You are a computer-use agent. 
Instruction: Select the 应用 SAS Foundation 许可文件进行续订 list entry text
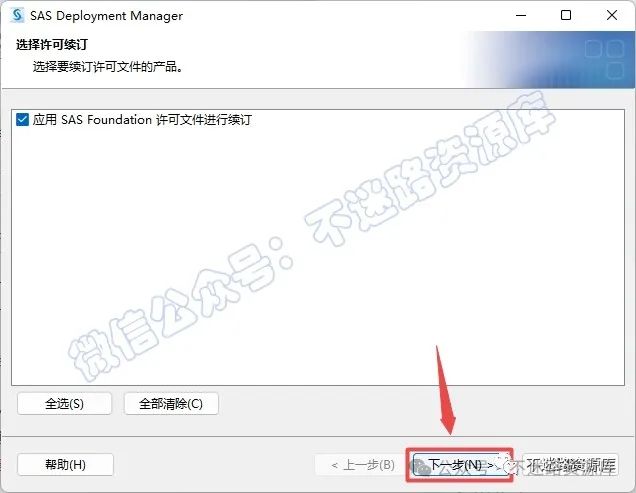(142, 120)
